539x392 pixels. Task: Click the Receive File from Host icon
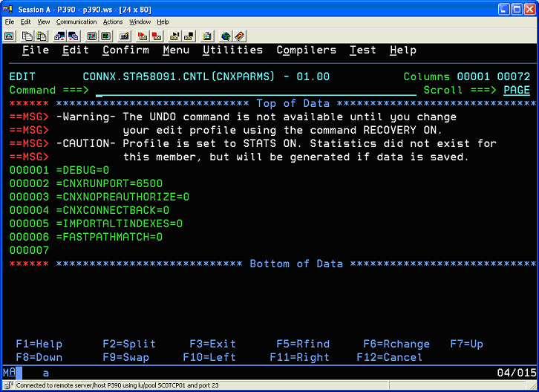click(73, 36)
